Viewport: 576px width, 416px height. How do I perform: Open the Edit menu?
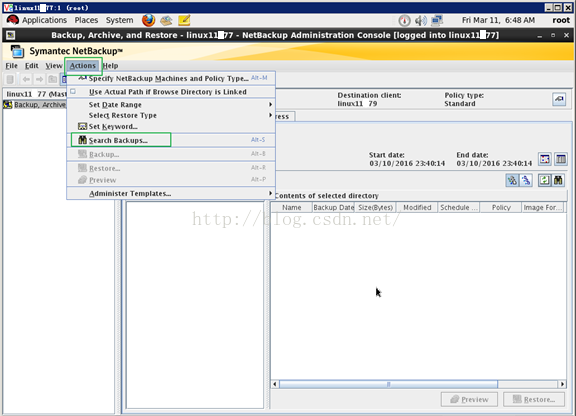tap(32, 66)
